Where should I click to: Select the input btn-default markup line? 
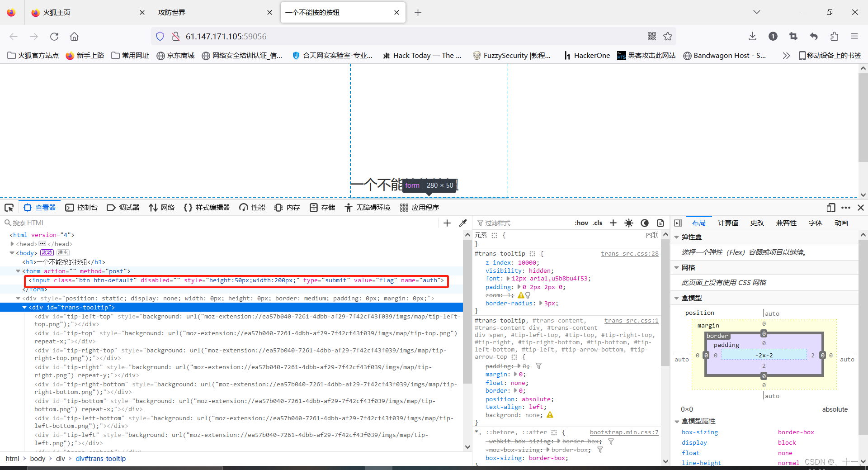click(236, 280)
